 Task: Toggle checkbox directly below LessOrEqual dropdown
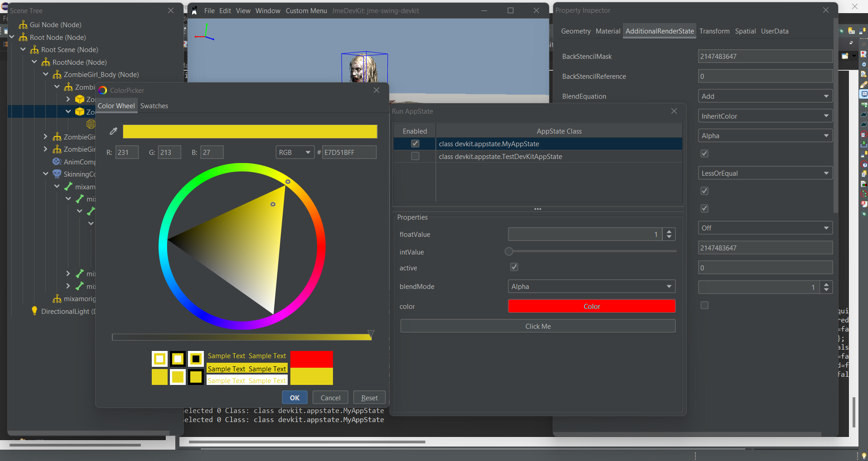(x=704, y=191)
